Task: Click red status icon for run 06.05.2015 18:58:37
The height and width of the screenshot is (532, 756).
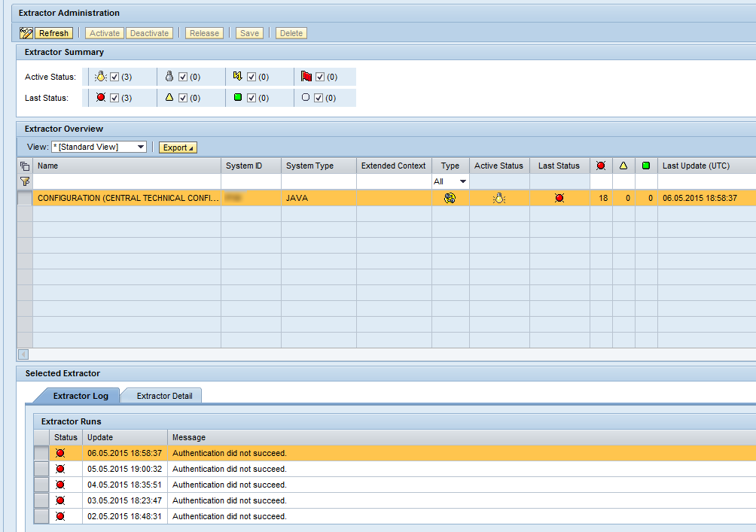Action: click(x=60, y=453)
